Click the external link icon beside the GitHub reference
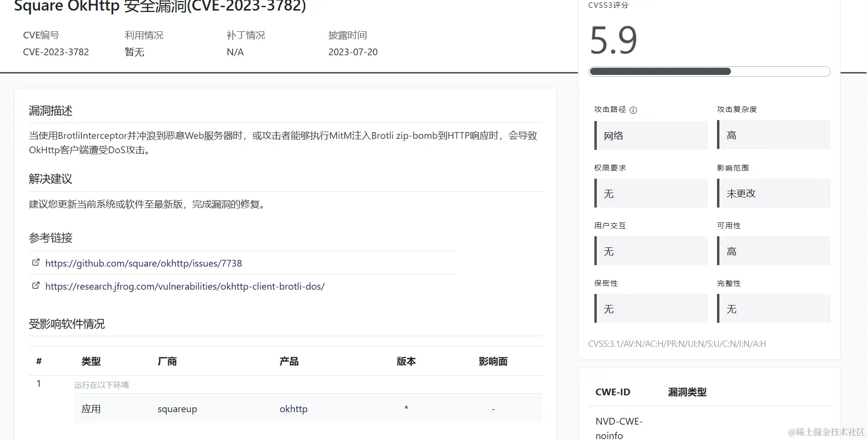The image size is (868, 440). [36, 262]
